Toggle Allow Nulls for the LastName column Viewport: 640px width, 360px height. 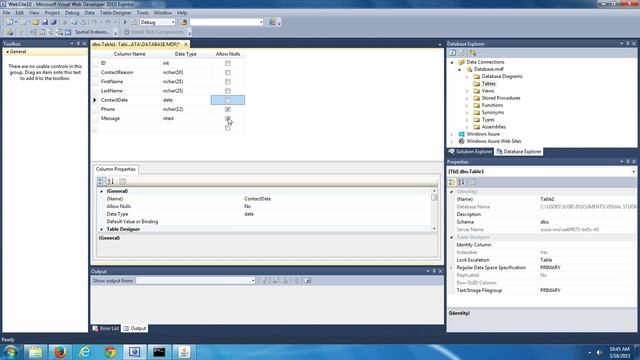[228, 91]
